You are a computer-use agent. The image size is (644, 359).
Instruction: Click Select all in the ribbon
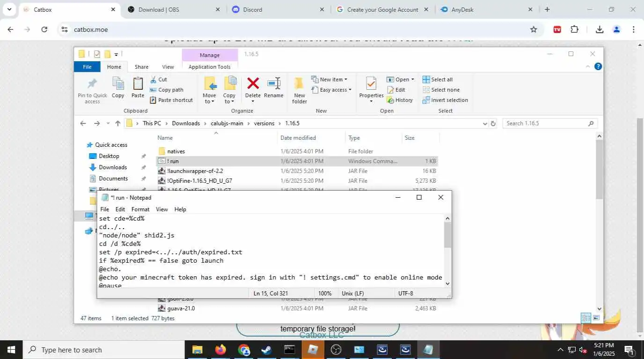(437, 79)
